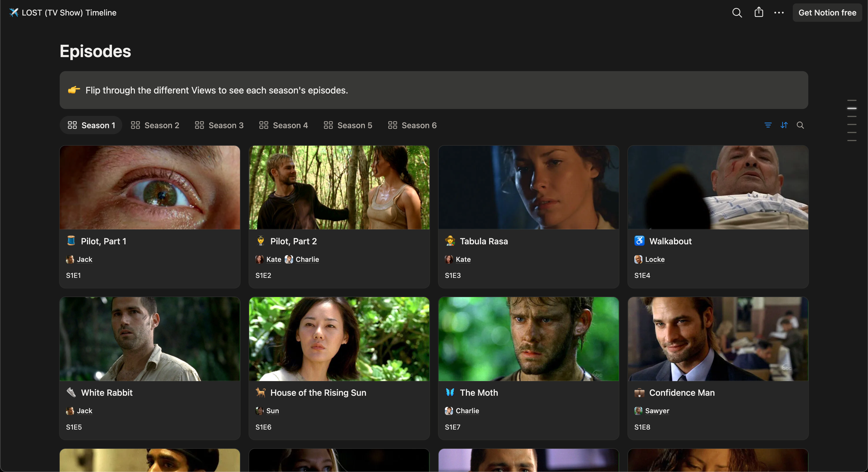Open the three-dot more options menu
This screenshot has width=868, height=472.
[779, 13]
